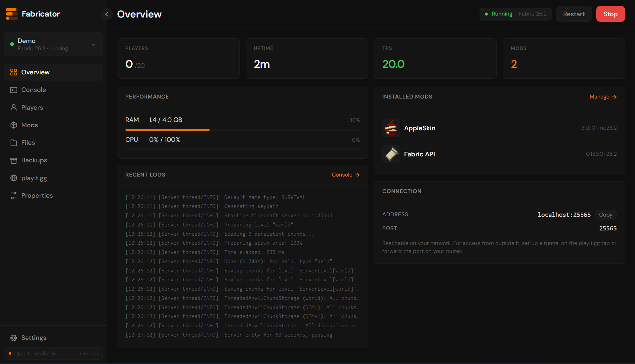Screen dimensions: 635x364
Task: Click log line 'Starting Minecraft server on *:25565'
Action: pyautogui.click(x=229, y=216)
